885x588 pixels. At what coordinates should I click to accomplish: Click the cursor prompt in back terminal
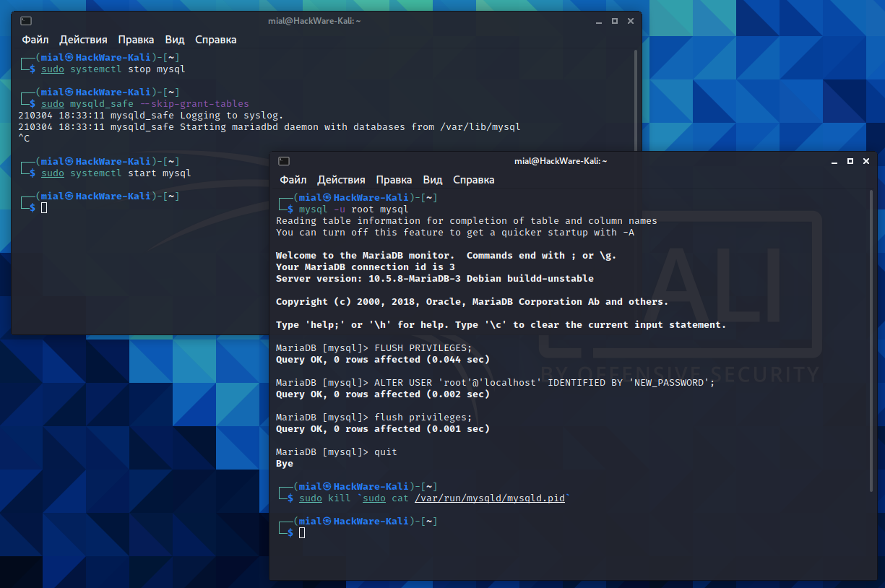pyautogui.click(x=44, y=208)
